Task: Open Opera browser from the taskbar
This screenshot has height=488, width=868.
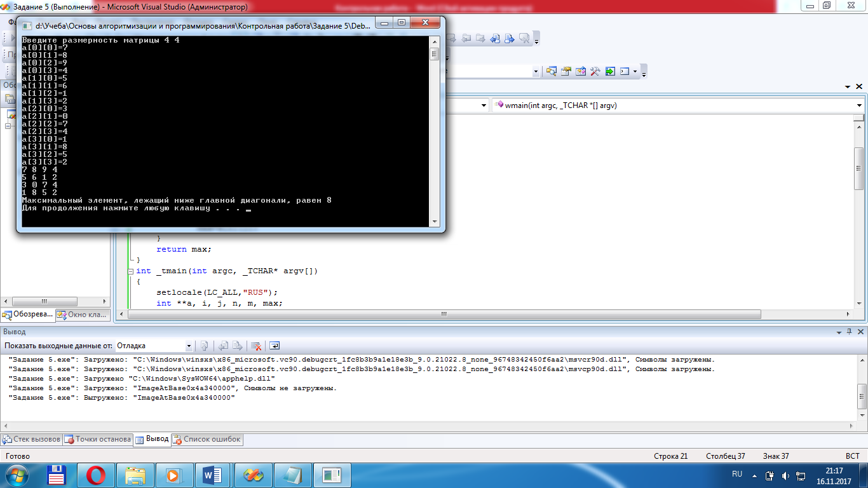Action: click(96, 475)
